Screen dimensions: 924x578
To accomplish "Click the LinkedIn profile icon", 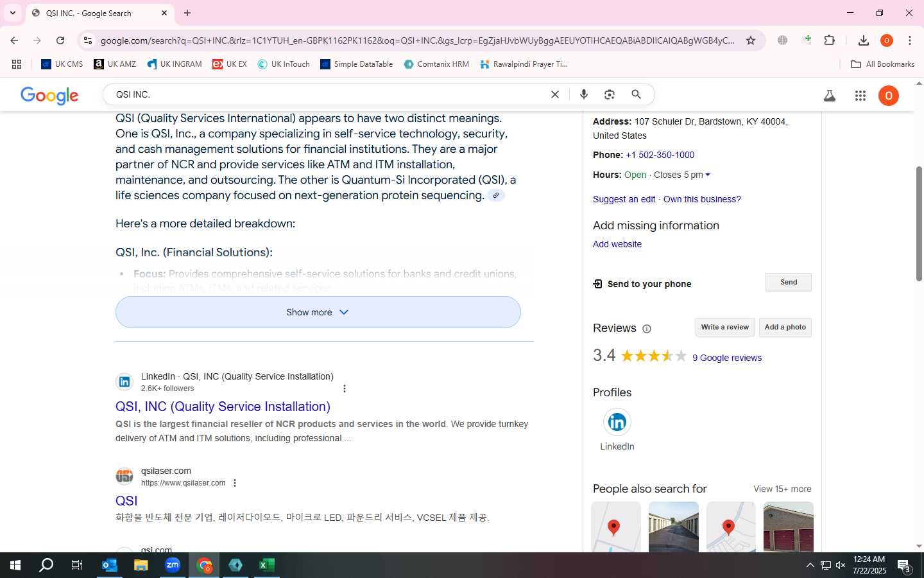I will tap(617, 422).
